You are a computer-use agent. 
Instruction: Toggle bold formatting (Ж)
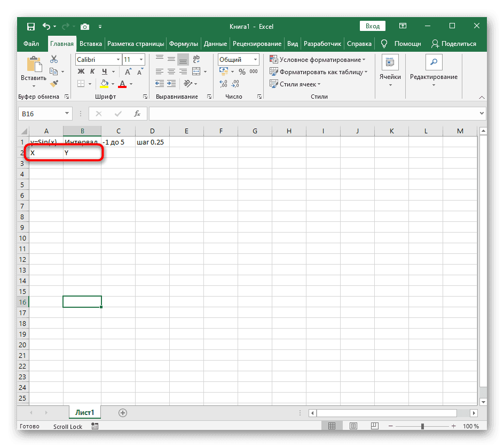point(80,71)
